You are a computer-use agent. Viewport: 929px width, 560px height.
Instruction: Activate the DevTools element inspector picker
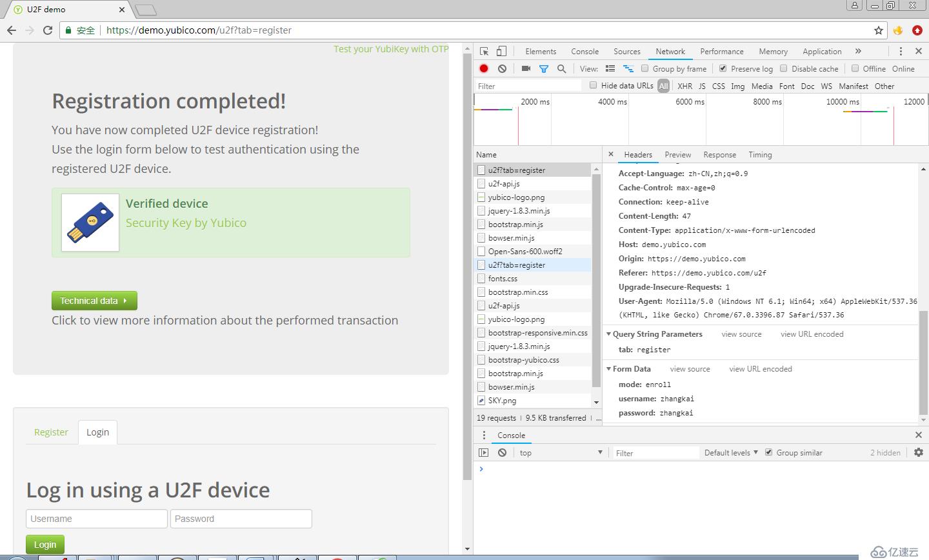pyautogui.click(x=484, y=51)
